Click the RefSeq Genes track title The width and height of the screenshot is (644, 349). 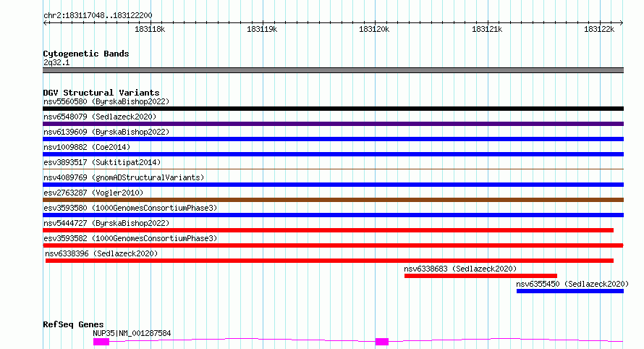pos(73,324)
